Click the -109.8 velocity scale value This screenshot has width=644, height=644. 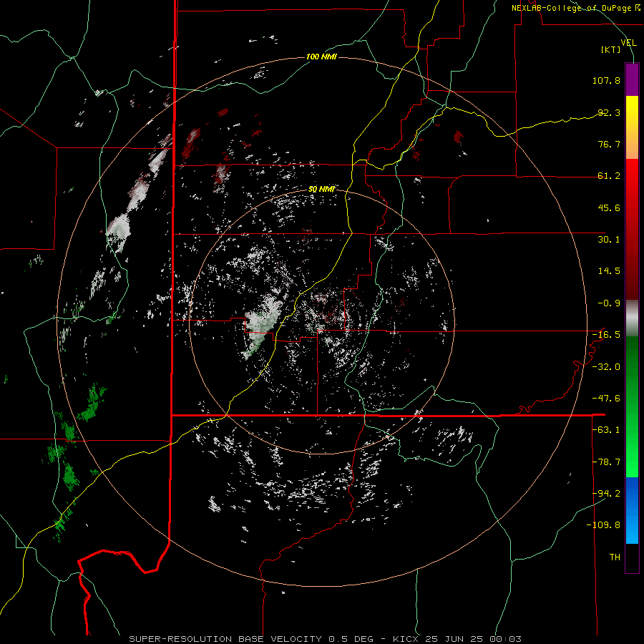point(603,525)
